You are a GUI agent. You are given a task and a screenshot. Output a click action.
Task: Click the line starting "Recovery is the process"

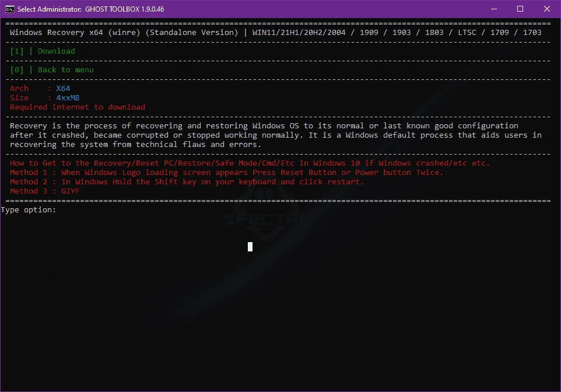[264, 125]
